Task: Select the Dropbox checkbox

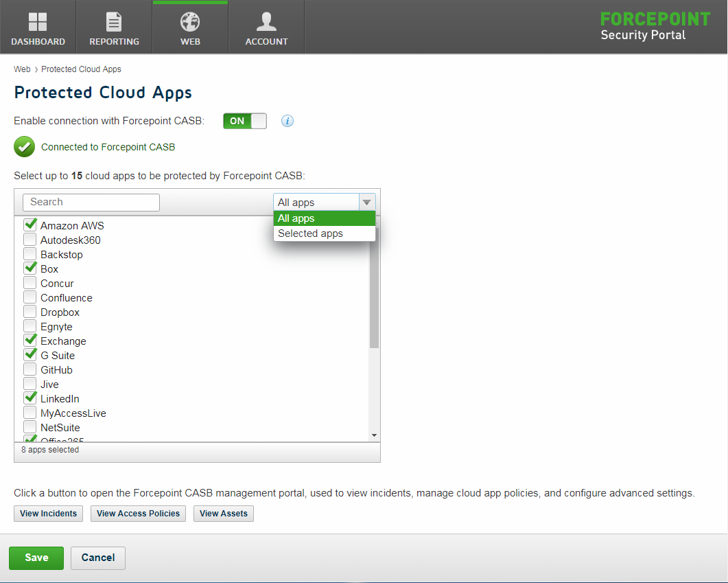Action: click(30, 312)
